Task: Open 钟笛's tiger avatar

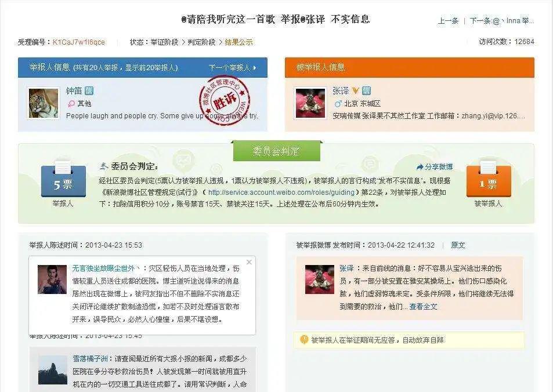Action: [x=44, y=103]
